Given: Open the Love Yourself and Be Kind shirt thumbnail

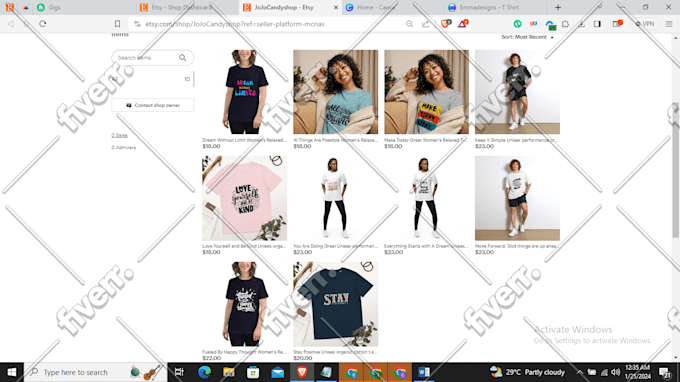Looking at the screenshot, I should [x=244, y=198].
